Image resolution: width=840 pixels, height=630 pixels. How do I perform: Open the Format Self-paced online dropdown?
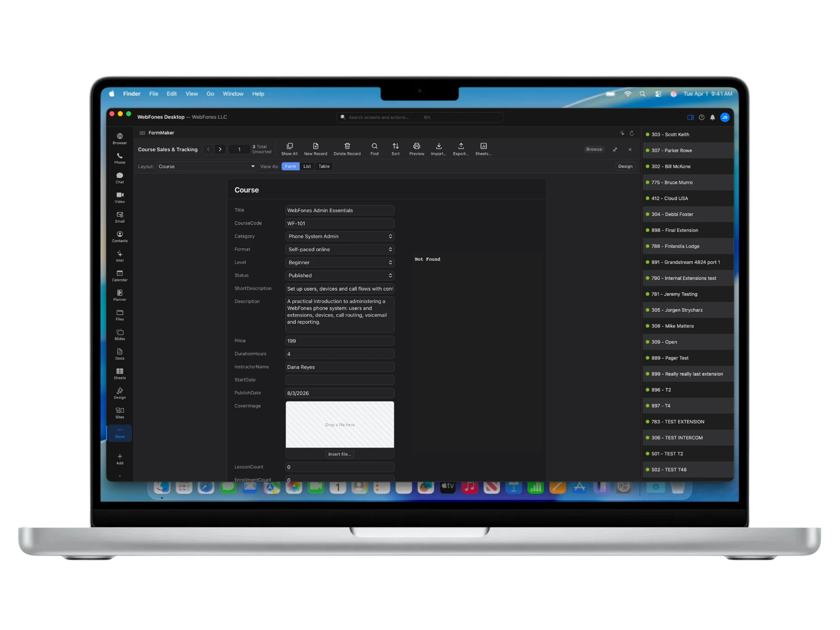pyautogui.click(x=339, y=249)
